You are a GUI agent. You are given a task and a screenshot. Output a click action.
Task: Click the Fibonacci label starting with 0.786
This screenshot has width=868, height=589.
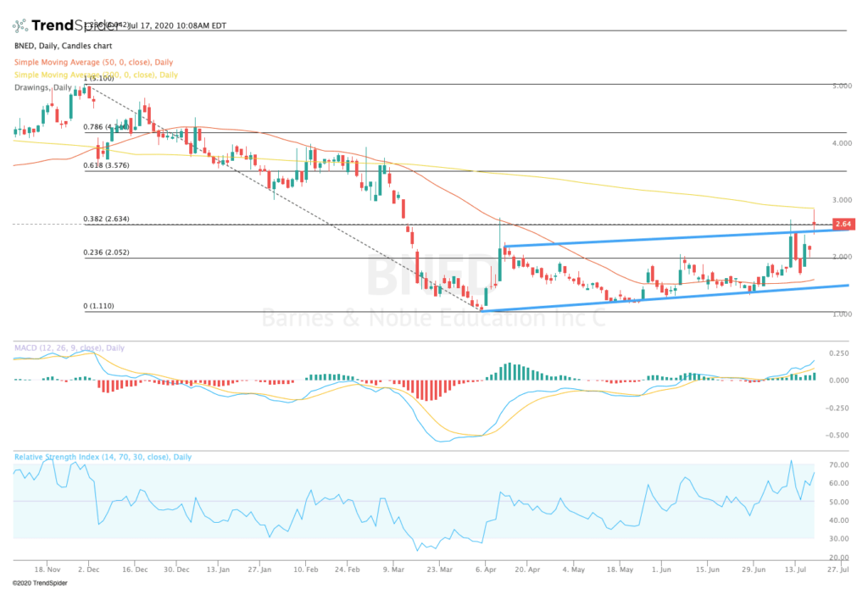pos(106,127)
